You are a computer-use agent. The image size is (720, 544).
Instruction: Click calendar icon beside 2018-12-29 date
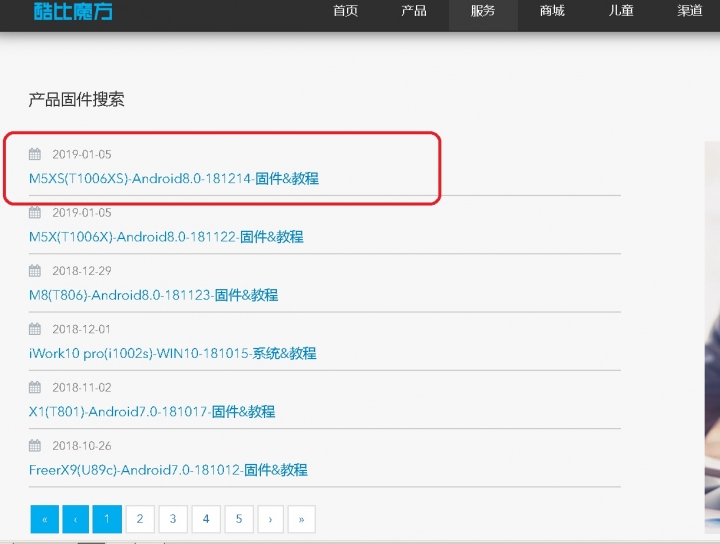tap(35, 270)
